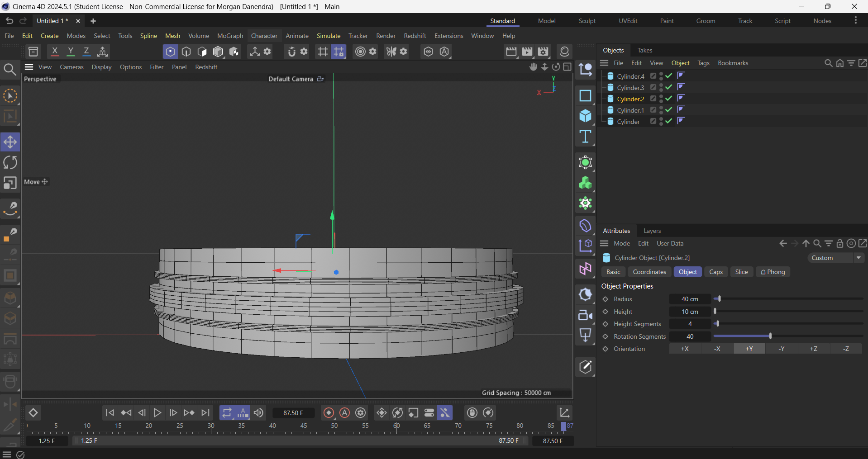The width and height of the screenshot is (868, 459).
Task: Open the Caps attribute tab
Action: [715, 272]
